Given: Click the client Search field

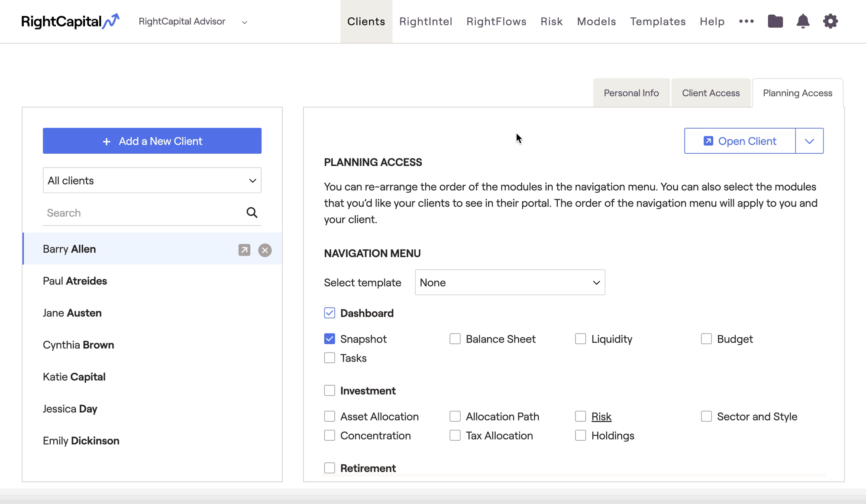Looking at the screenshot, I should tap(143, 213).
